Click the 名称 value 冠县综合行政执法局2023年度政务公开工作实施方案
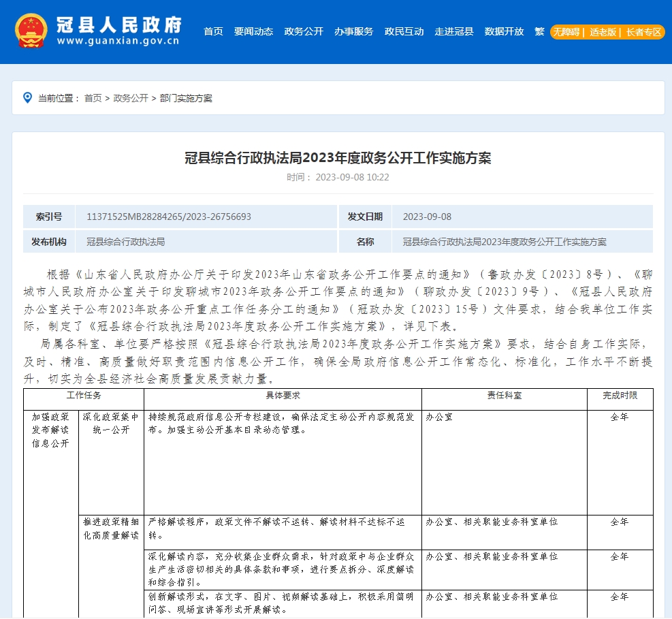 (x=505, y=242)
